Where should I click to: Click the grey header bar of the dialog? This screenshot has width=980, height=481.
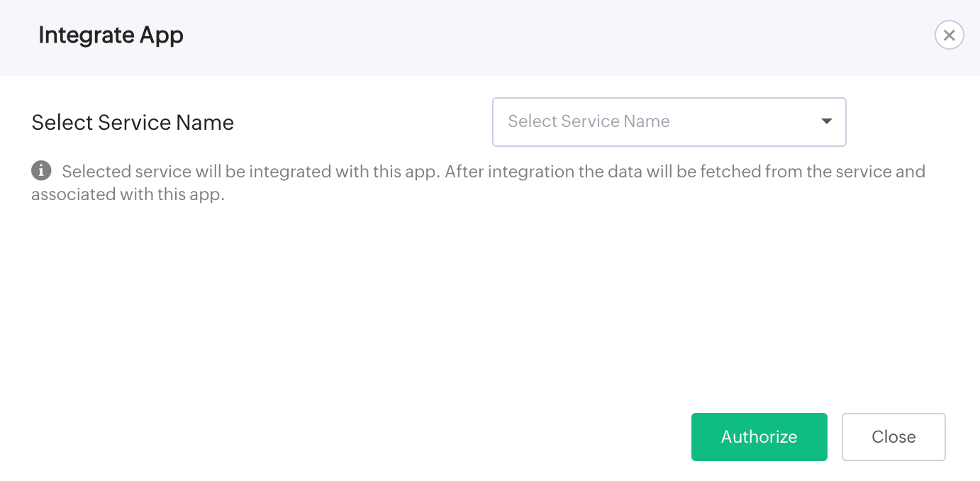tap(496, 37)
